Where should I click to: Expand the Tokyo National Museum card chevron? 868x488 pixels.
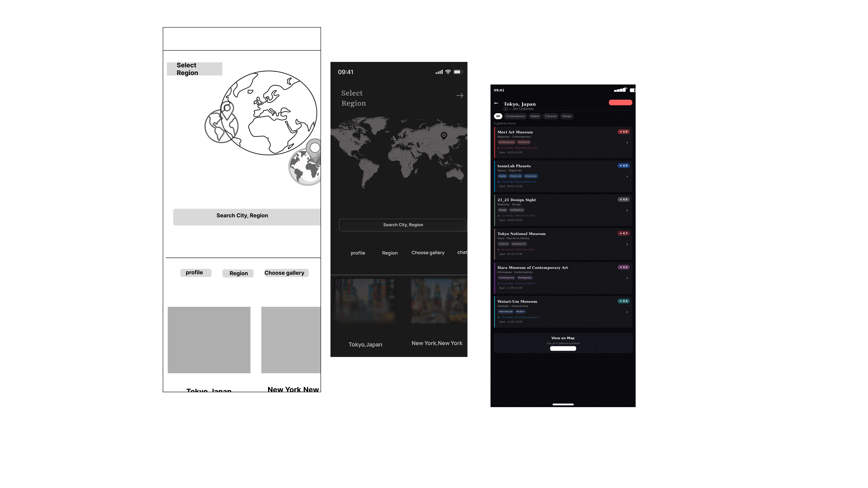tap(627, 244)
